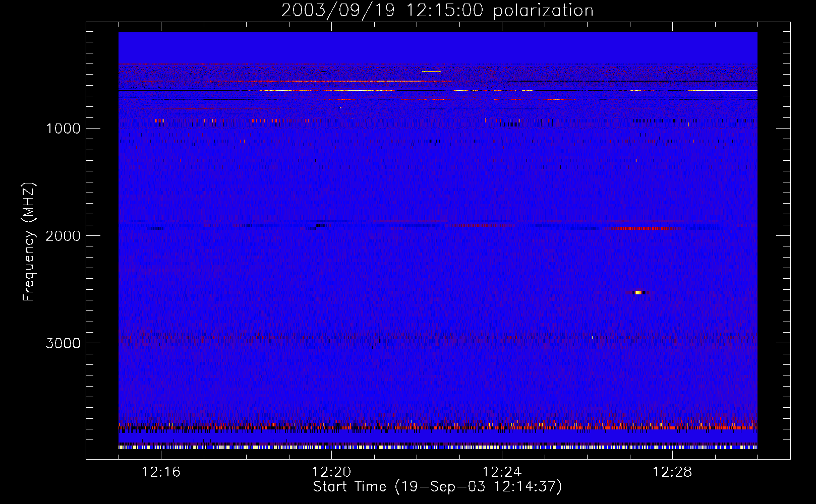Click the 12:24 time tick label
Image resolution: width=816 pixels, height=504 pixels.
pos(502,472)
